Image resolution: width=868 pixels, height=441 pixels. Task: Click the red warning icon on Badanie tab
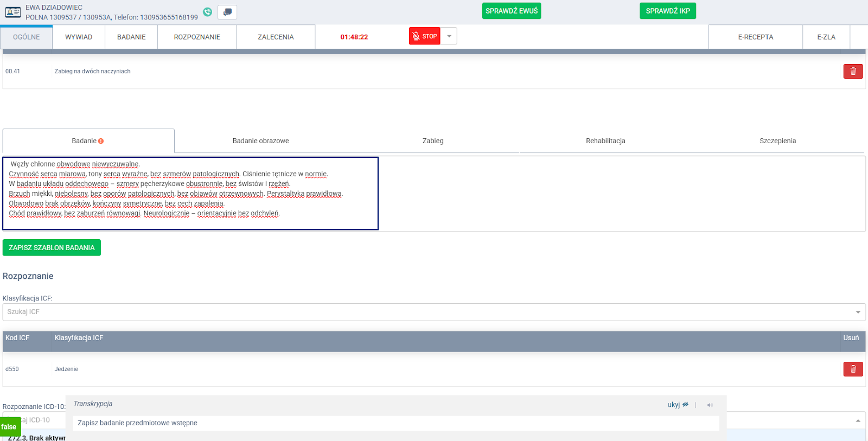pyautogui.click(x=101, y=141)
